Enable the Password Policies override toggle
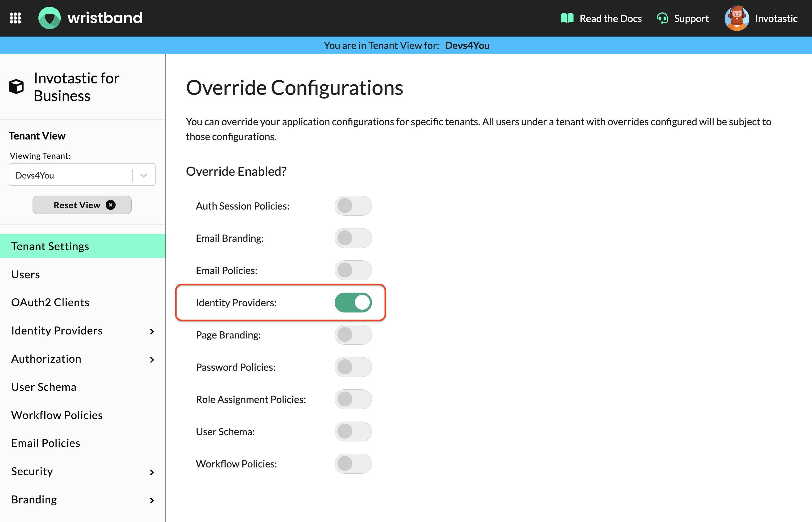The height and width of the screenshot is (522, 812). coord(353,367)
